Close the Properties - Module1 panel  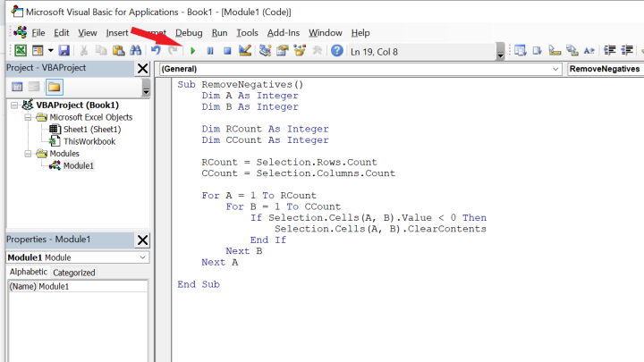pos(142,240)
